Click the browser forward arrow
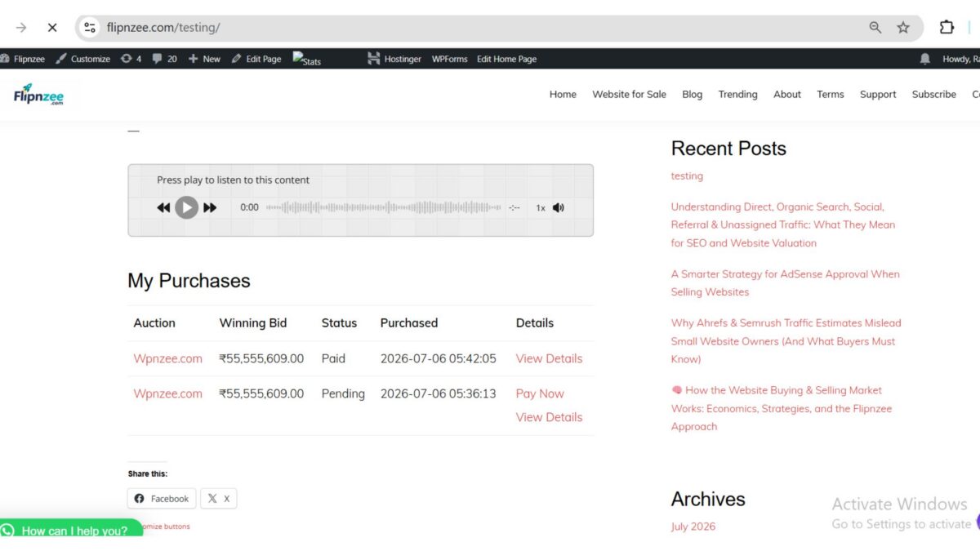Viewport: 980px width, 551px height. tap(21, 28)
